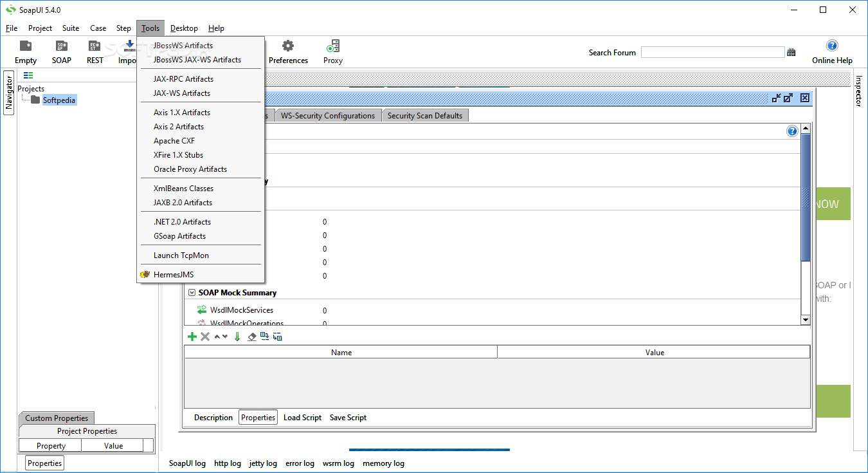Click the Value column header in properties table
Screen dimensions: 868x473
(x=654, y=352)
